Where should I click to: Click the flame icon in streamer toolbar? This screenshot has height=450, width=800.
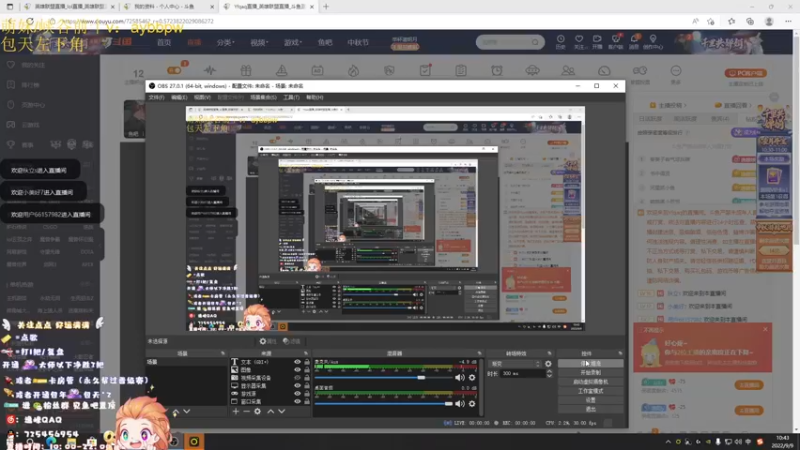click(x=353, y=70)
